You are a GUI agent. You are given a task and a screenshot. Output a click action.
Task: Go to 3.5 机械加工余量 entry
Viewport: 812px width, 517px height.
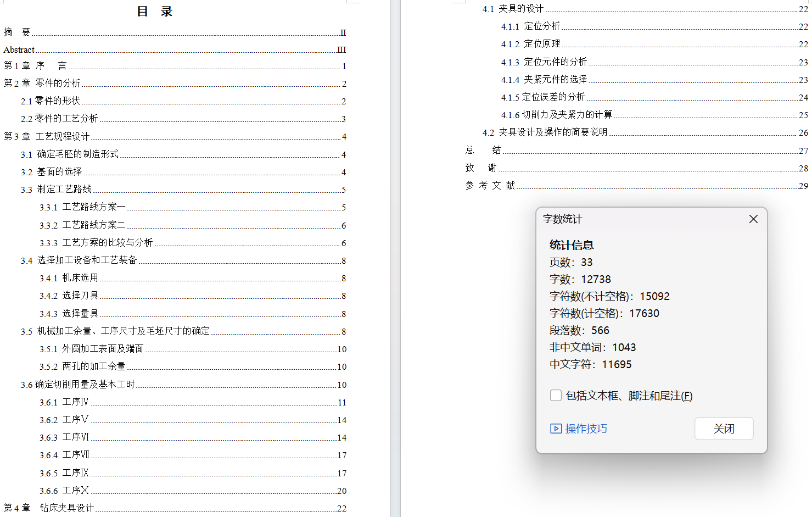[x=183, y=331]
